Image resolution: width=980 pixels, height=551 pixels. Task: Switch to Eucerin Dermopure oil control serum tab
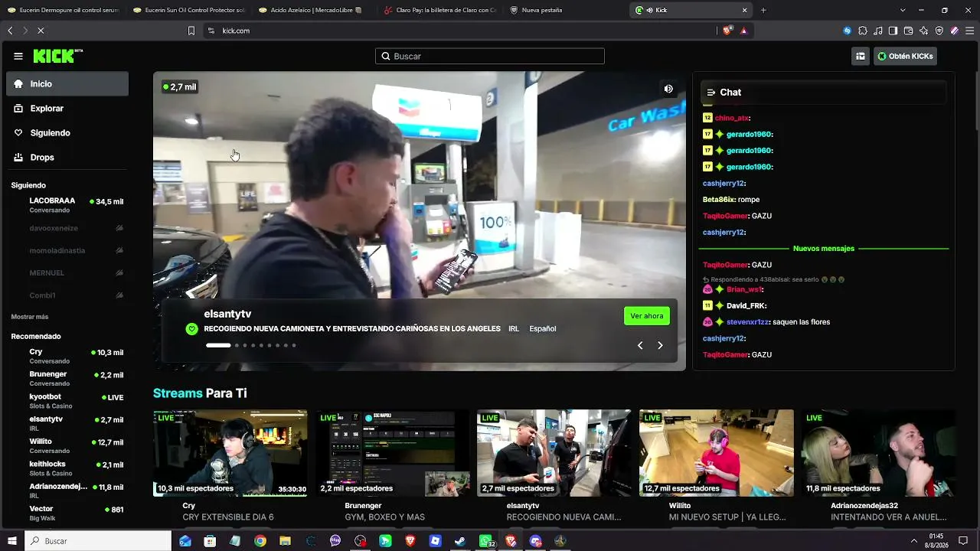coord(63,10)
